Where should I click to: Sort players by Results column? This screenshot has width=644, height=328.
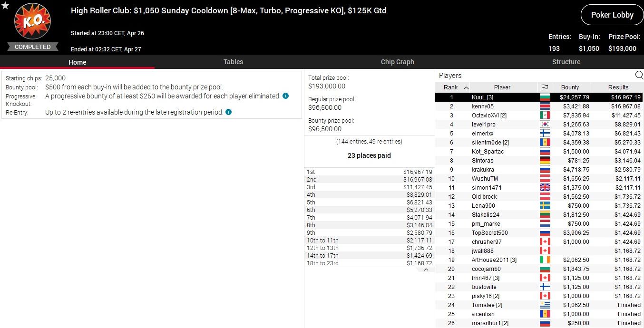[618, 87]
